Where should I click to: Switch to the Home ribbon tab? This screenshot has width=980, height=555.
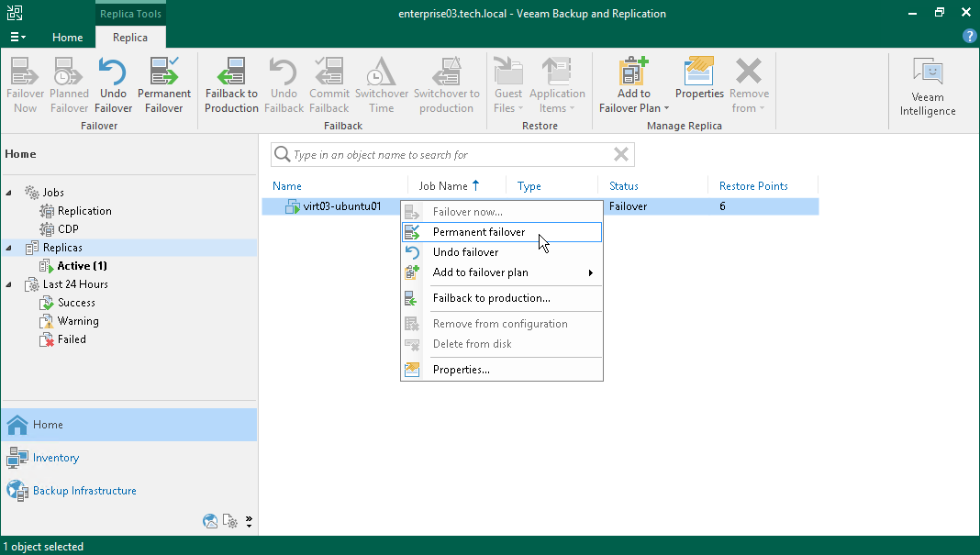[68, 38]
